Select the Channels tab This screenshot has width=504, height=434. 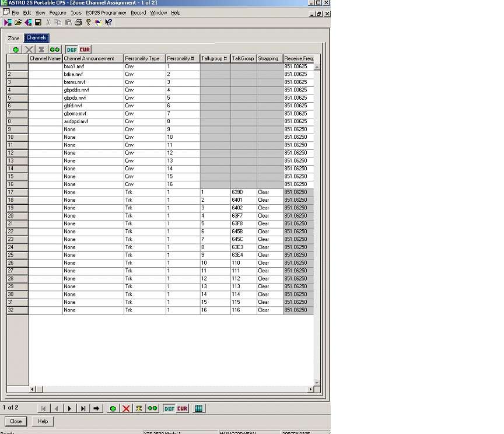(x=36, y=37)
